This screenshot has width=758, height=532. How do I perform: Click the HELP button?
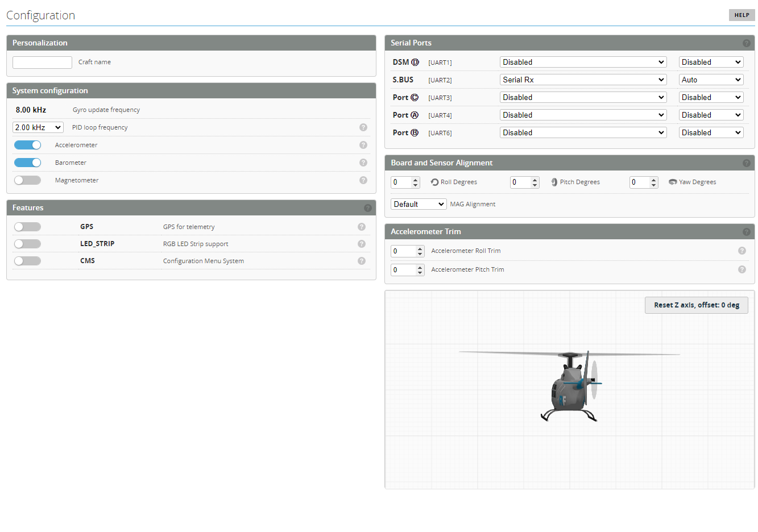tap(742, 15)
